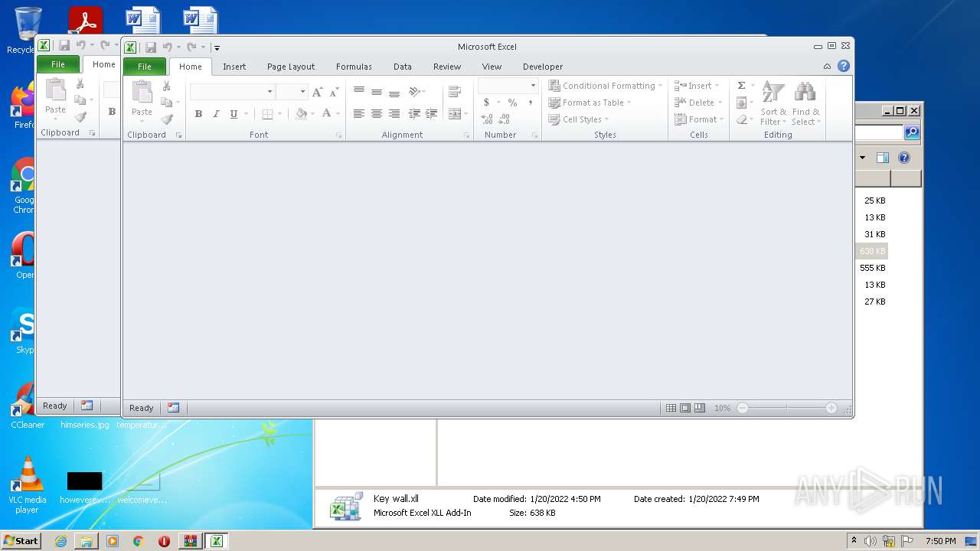The width and height of the screenshot is (980, 551).
Task: Click the Align Text Left icon
Action: (358, 114)
